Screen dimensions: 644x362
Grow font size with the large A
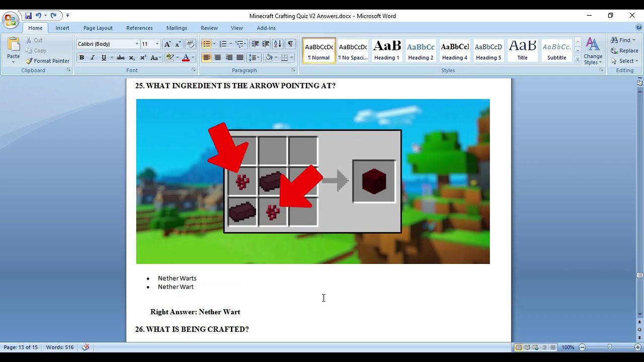coord(168,44)
